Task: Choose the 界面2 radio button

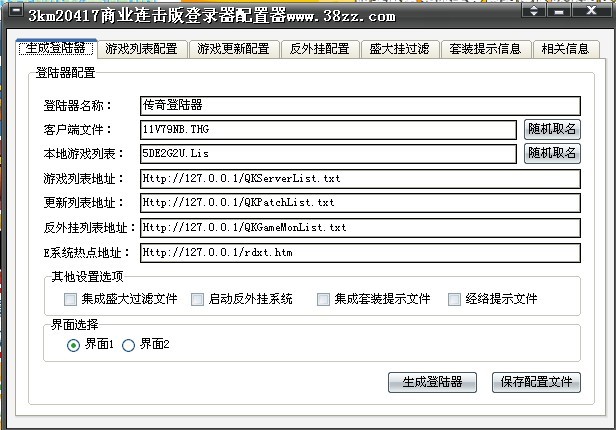Action: click(x=128, y=345)
